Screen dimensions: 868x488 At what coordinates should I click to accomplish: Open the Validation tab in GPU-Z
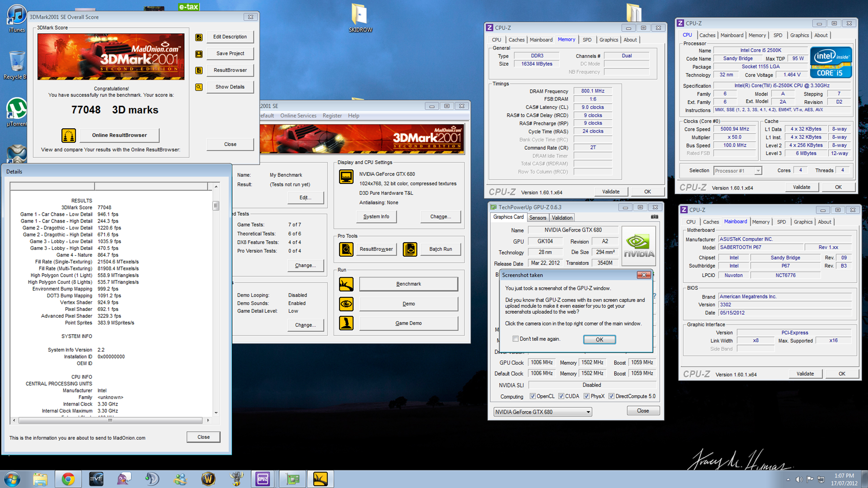tap(562, 218)
